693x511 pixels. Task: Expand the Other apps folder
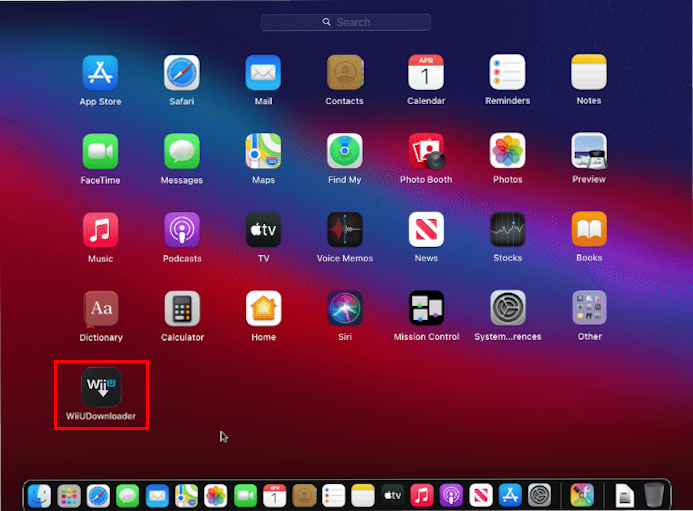point(589,308)
